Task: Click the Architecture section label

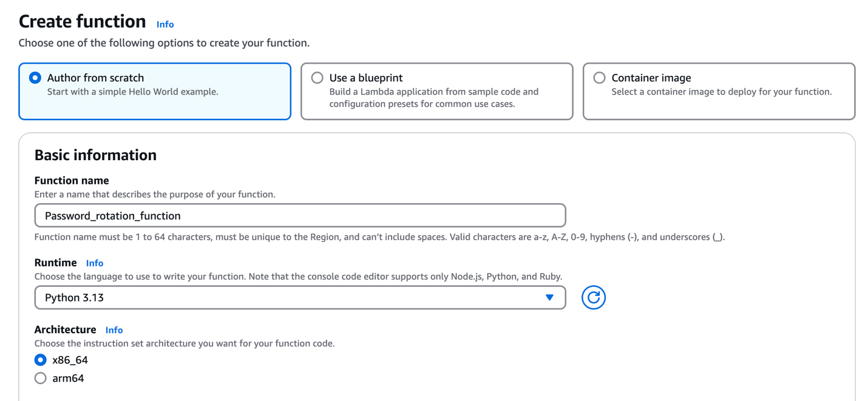Action: coord(65,329)
